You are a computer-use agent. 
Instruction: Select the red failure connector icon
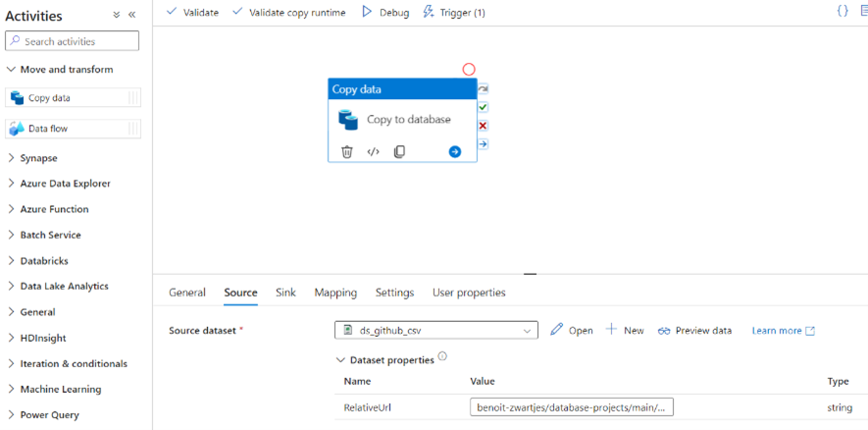[483, 126]
